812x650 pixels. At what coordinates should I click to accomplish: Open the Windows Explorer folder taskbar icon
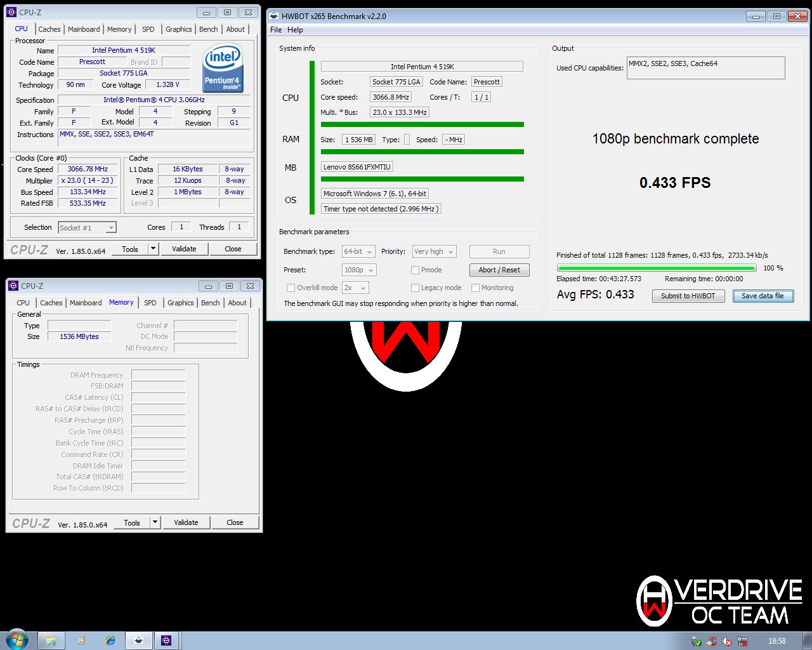[x=51, y=640]
